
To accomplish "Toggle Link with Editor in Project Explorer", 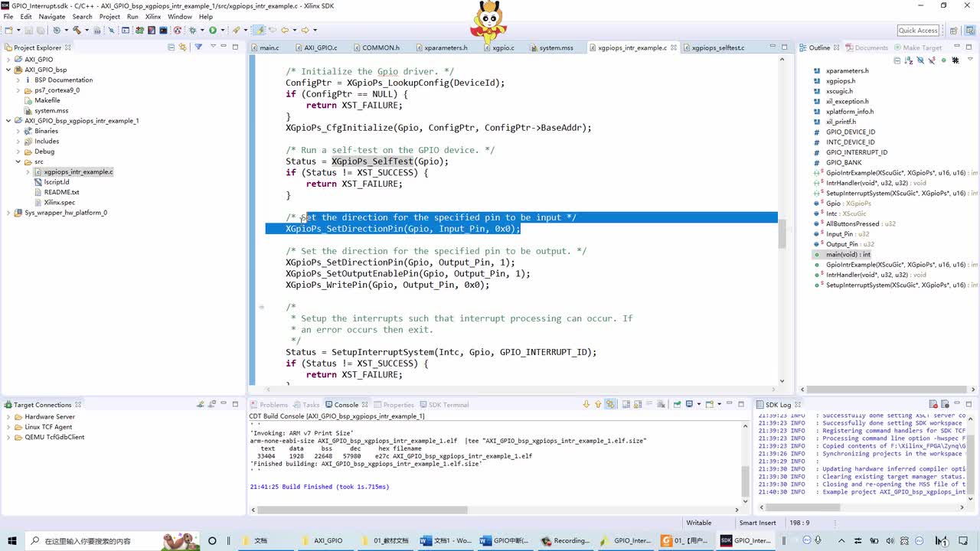I will (x=183, y=47).
